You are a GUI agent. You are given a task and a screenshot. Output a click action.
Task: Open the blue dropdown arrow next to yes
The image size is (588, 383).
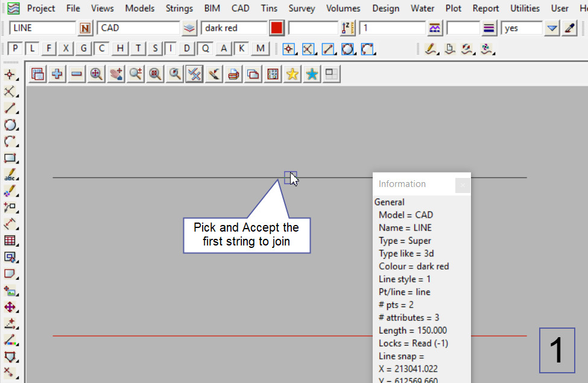coord(552,28)
